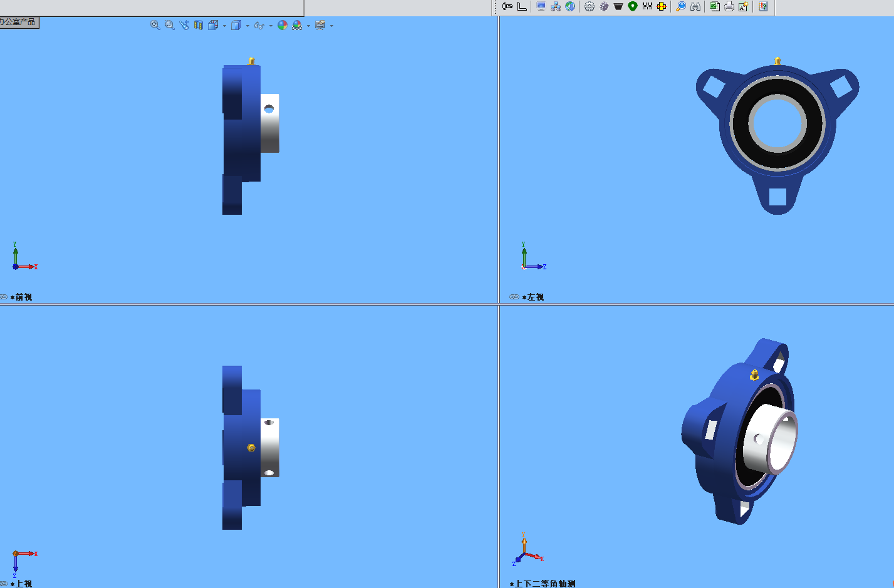Click the Previous View icon
Screen dimensions: 894x588
184,25
